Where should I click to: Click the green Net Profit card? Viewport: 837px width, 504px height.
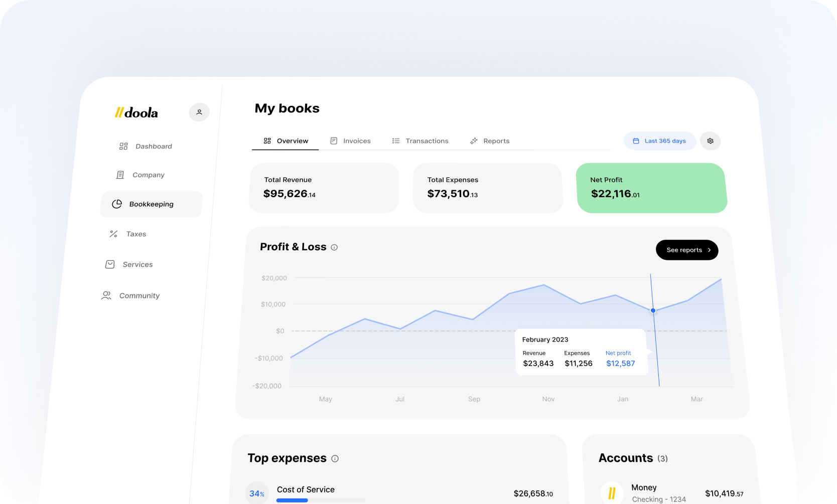[x=652, y=188]
